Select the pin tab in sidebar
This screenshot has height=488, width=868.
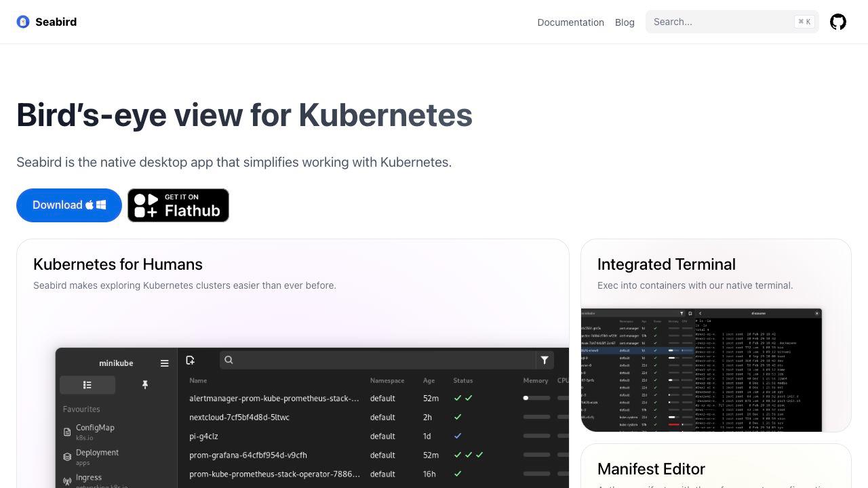[144, 385]
